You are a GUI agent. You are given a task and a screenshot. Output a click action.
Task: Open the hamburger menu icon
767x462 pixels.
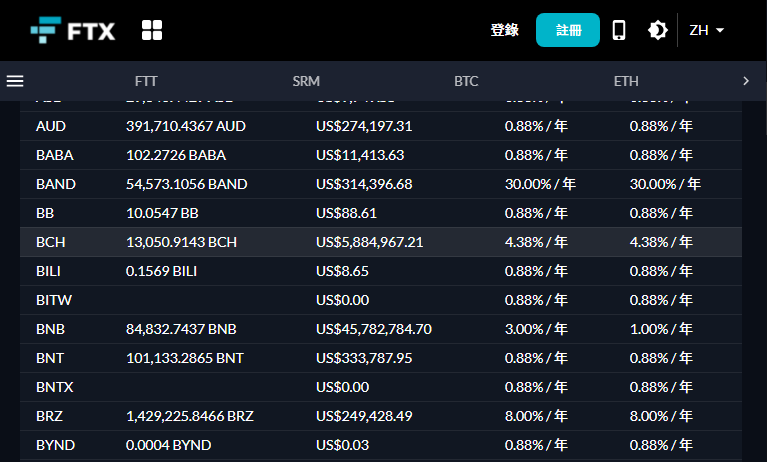tap(15, 81)
